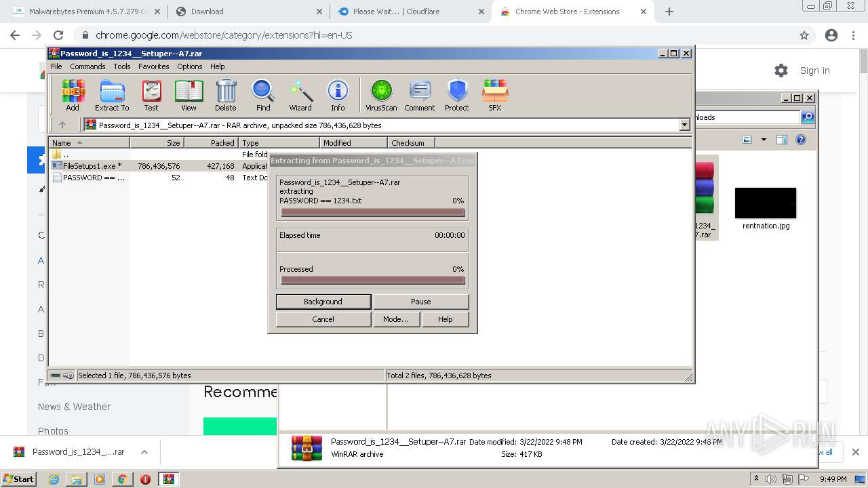Open Internet Explorer from taskbar
The width and height of the screenshot is (868, 488).
[54, 479]
